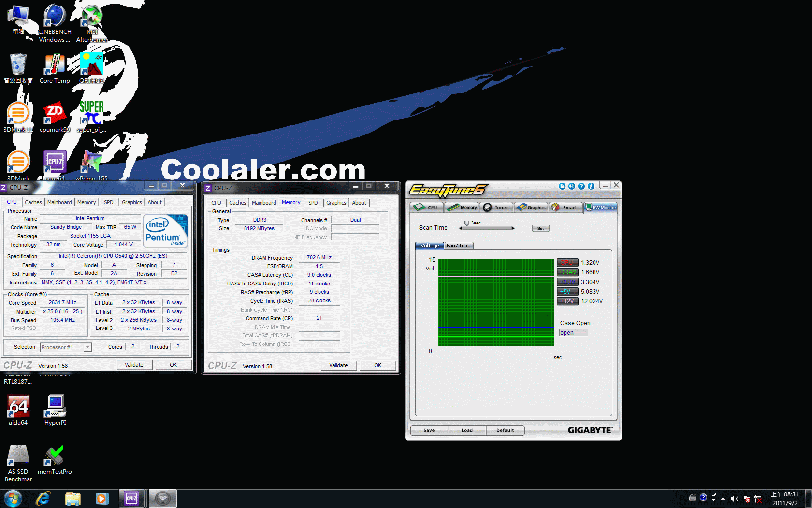Click the EasyTune6 document icon in header
The width and height of the screenshot is (812, 508).
pos(562,186)
